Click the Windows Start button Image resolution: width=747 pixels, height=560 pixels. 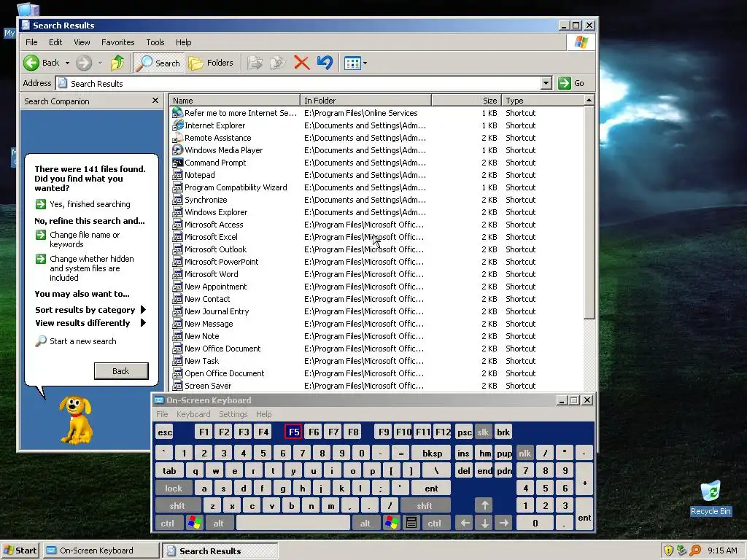20,551
